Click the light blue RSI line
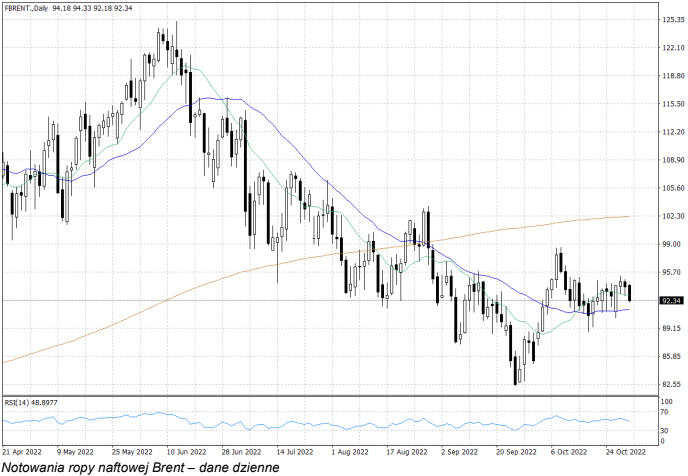688x476 pixels. pyautogui.click(x=300, y=421)
